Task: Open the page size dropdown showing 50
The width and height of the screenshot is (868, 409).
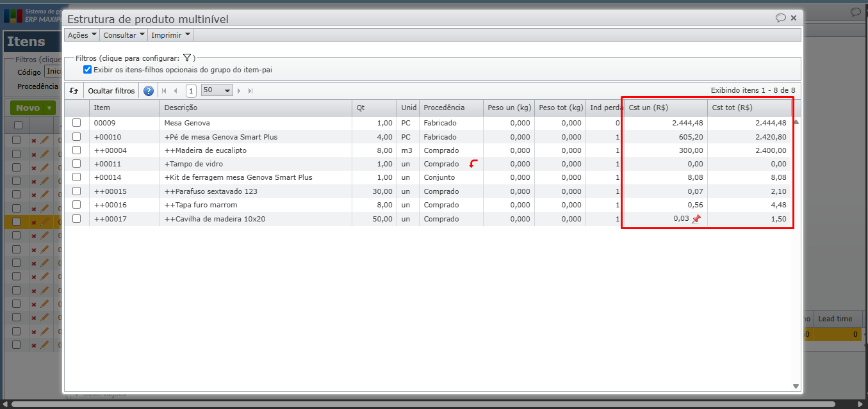Action: click(x=217, y=91)
